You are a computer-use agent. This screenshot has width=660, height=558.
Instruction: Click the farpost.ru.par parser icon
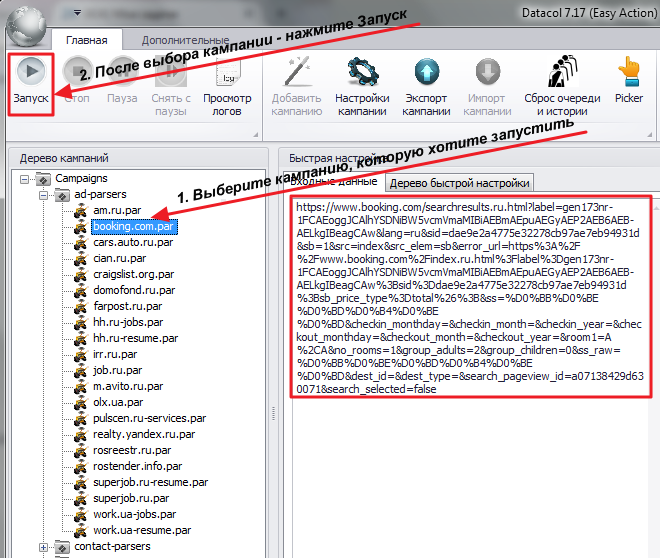tap(80, 307)
